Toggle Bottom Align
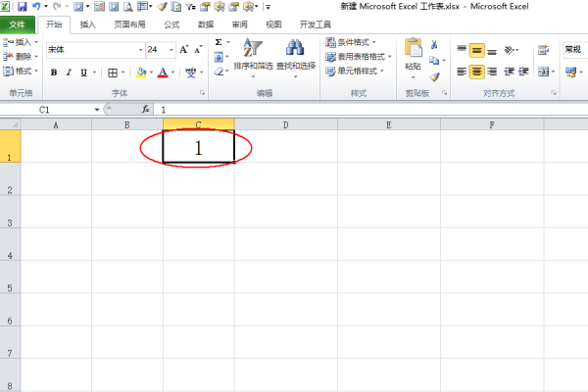Screen dimensions: 588x392 [x=492, y=51]
